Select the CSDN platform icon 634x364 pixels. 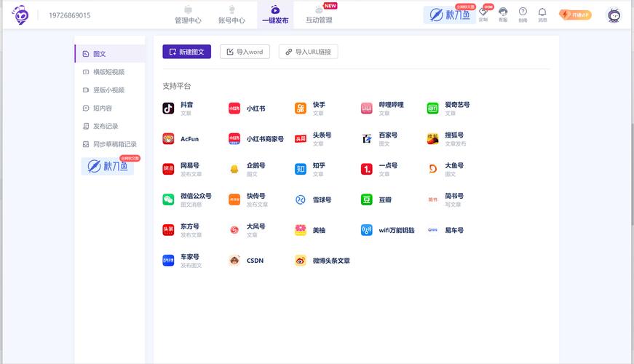click(234, 261)
